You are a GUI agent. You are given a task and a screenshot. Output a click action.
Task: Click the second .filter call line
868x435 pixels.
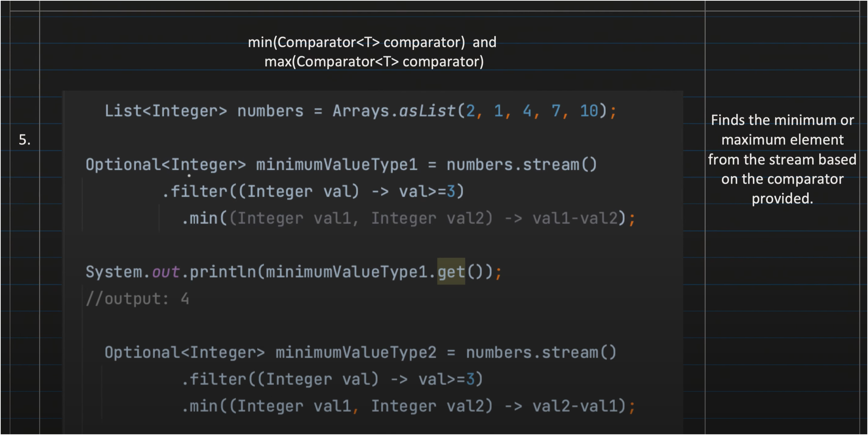[332, 379]
